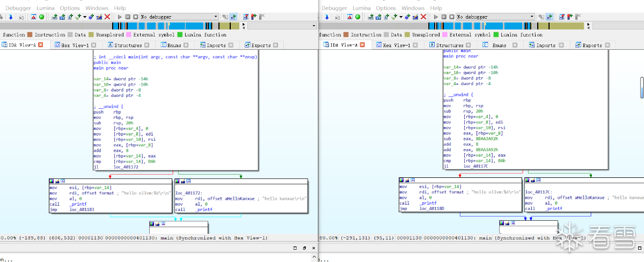644x262 pixels.
Task: Switch to Imports tab in left window
Action: [216, 45]
